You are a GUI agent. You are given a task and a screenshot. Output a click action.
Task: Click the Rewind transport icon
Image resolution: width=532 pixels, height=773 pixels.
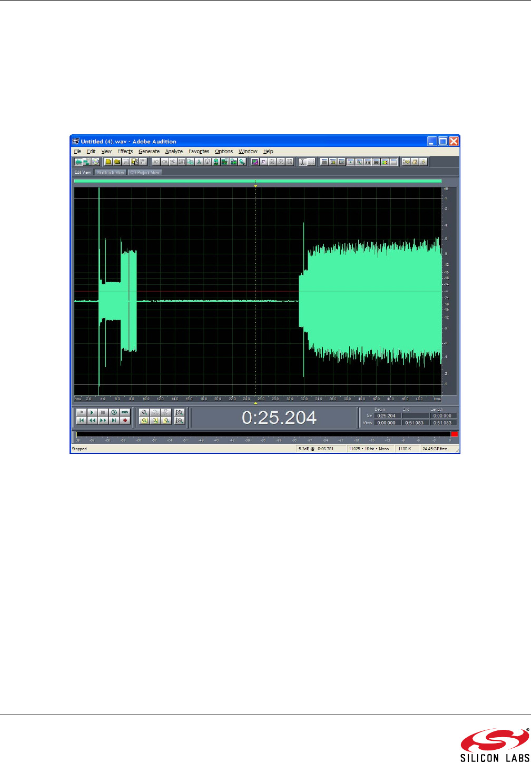92,420
